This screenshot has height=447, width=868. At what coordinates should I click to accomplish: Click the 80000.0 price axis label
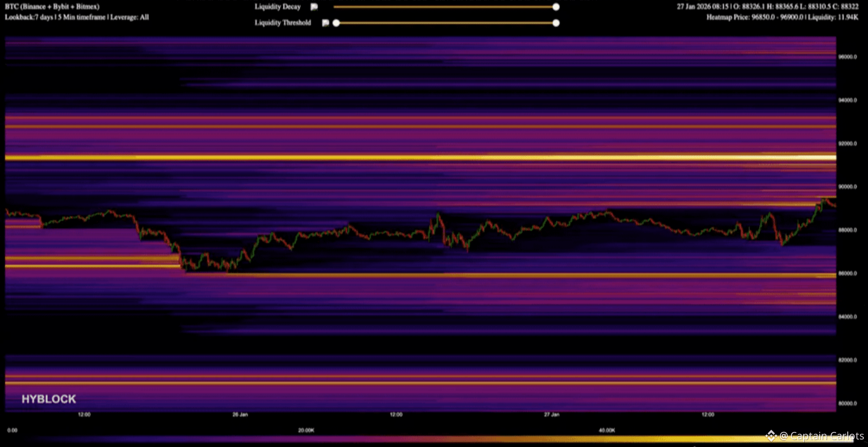tap(848, 403)
